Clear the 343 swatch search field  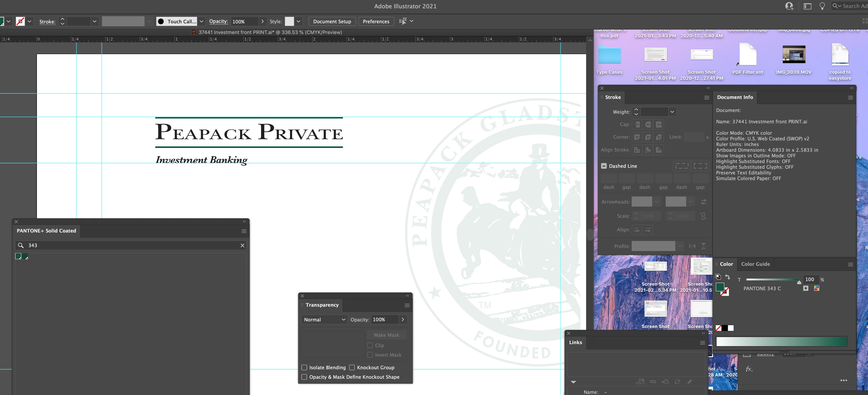(242, 245)
